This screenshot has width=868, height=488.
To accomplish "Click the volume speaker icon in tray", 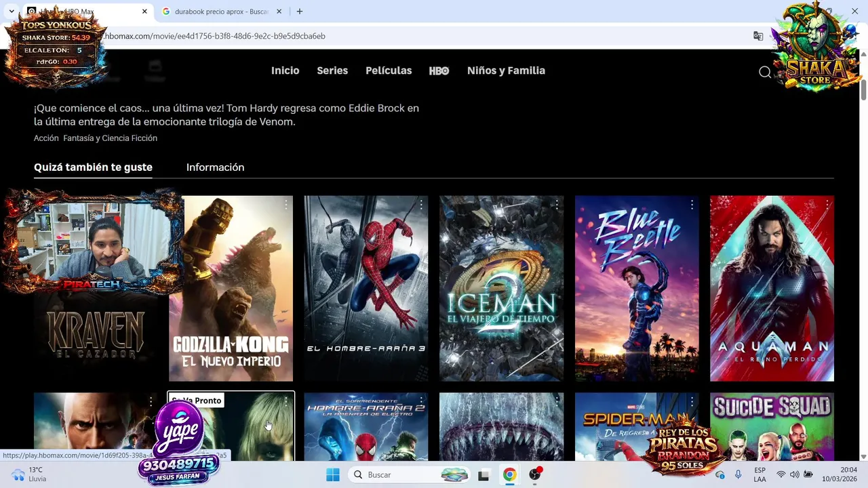I will click(x=794, y=474).
